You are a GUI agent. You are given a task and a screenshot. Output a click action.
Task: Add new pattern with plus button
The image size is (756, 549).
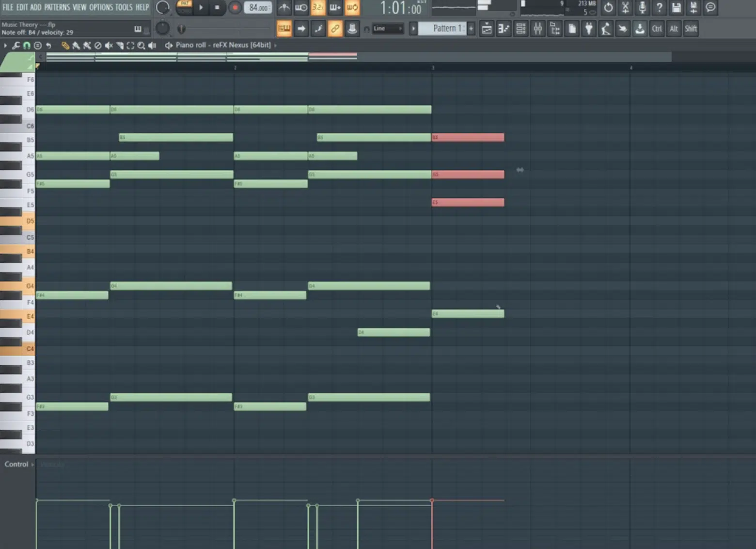click(x=471, y=29)
